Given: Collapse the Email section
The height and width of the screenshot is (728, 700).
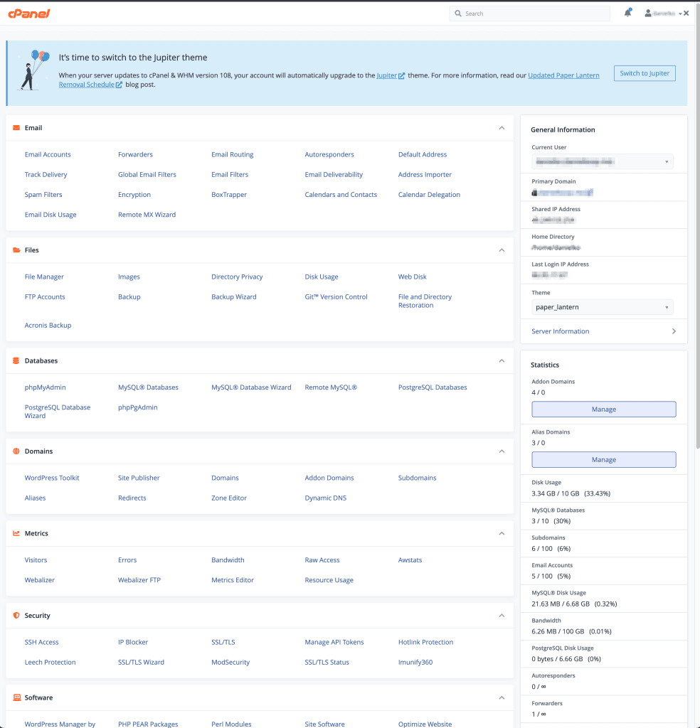Looking at the screenshot, I should tap(502, 128).
